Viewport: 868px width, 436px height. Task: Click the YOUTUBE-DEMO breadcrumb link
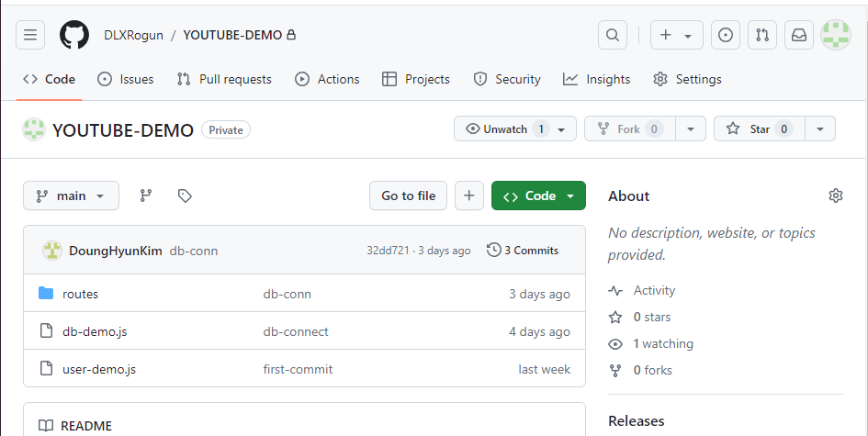coord(232,35)
